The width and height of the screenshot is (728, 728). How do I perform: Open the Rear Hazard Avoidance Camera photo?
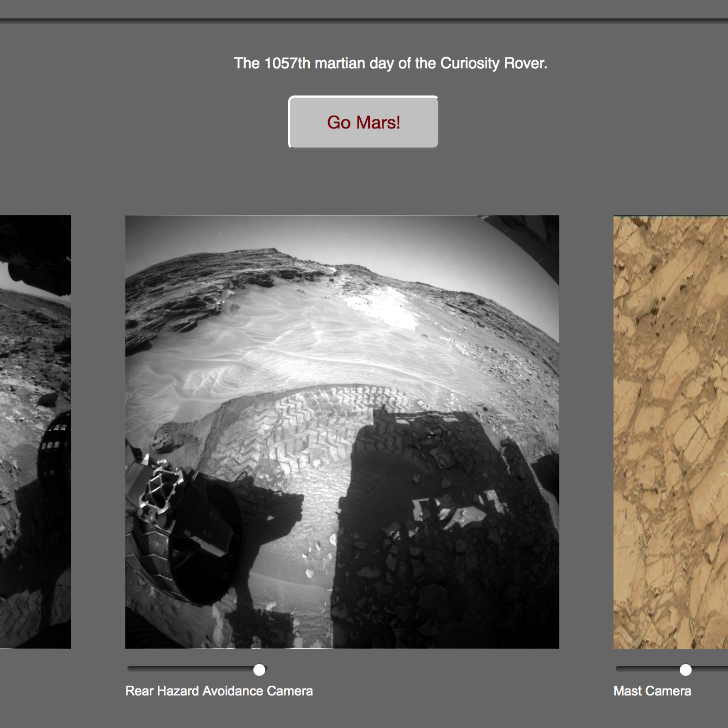pyautogui.click(x=342, y=432)
